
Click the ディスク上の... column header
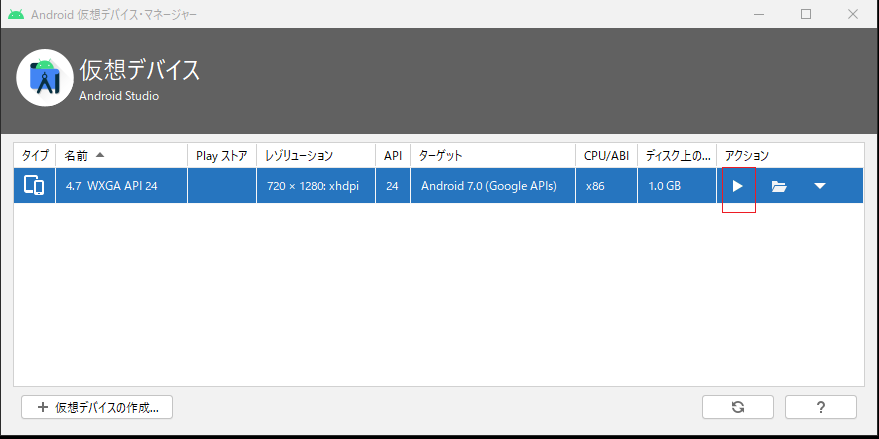point(677,155)
